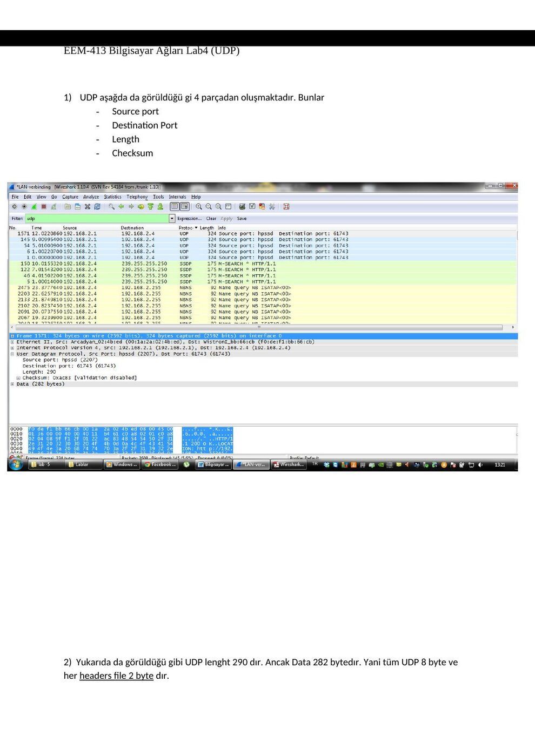The height and width of the screenshot is (756, 535).
Task: Close the capture file with the X icon
Action: [87, 207]
